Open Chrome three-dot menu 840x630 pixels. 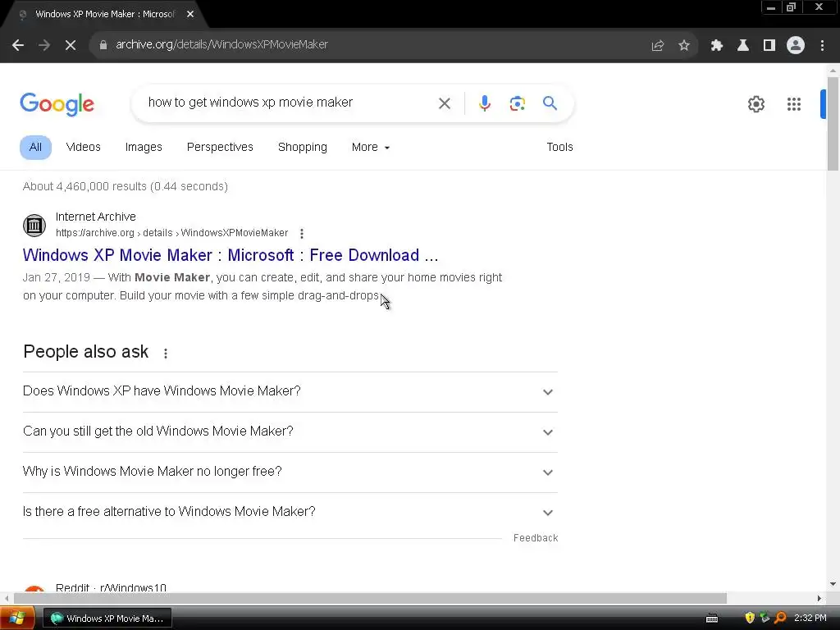822,45
